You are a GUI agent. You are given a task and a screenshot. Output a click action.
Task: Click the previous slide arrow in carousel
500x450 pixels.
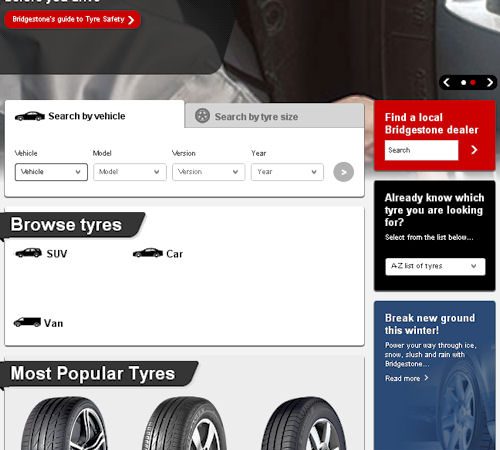pos(447,83)
